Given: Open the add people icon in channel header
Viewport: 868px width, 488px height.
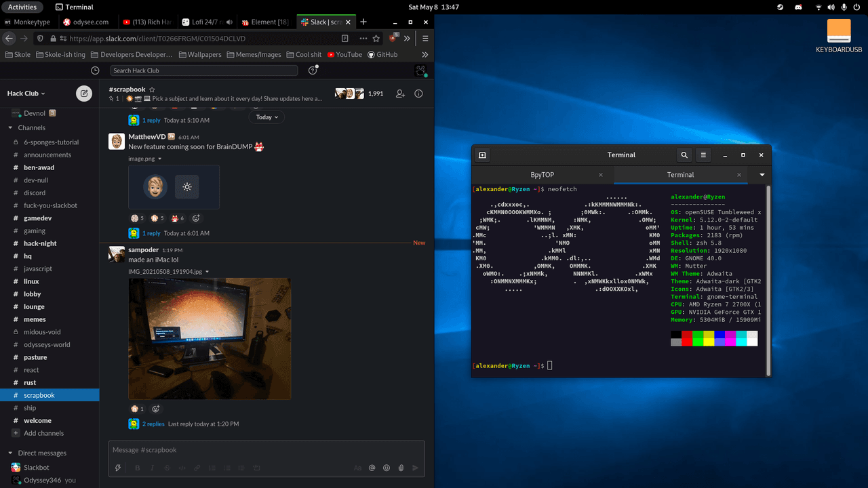Looking at the screenshot, I should point(400,94).
